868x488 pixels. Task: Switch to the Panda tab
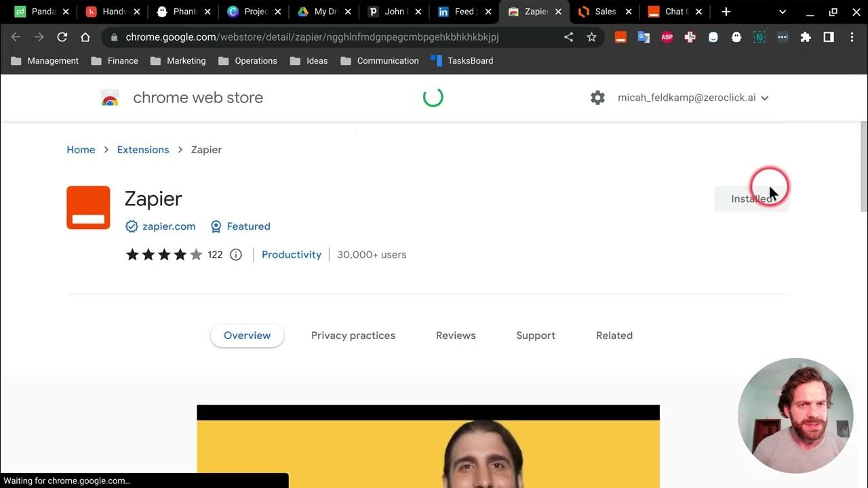click(42, 12)
